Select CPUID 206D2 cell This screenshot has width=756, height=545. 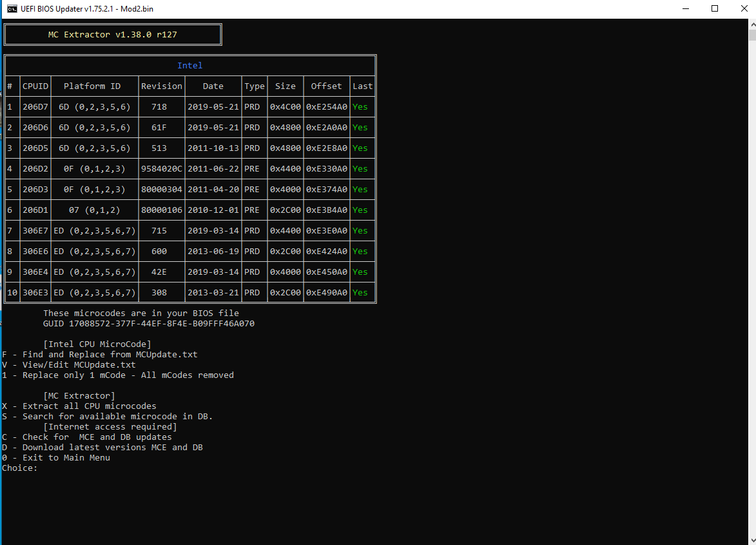point(35,169)
